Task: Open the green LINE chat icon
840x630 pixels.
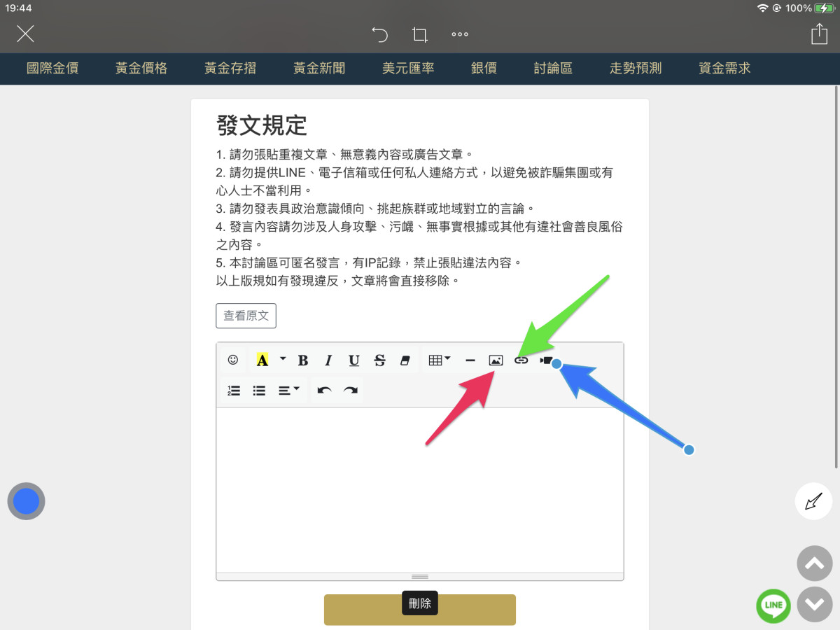Action: [x=773, y=605]
